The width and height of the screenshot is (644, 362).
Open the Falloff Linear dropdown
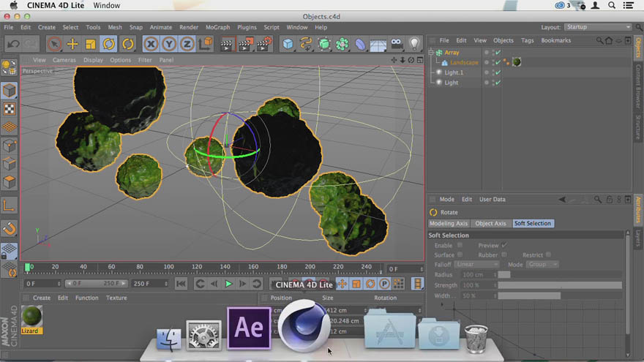point(476,264)
